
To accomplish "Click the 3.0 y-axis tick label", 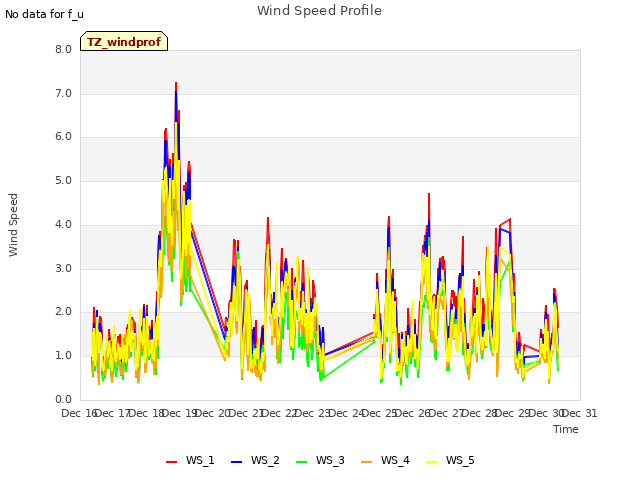I will click(x=63, y=269).
